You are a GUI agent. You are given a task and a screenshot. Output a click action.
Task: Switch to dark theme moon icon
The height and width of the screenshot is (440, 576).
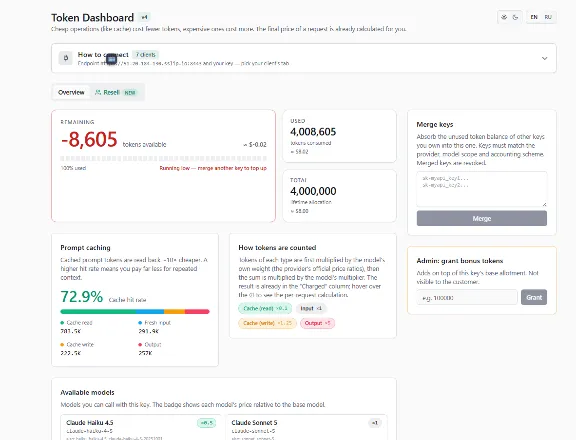click(x=515, y=17)
